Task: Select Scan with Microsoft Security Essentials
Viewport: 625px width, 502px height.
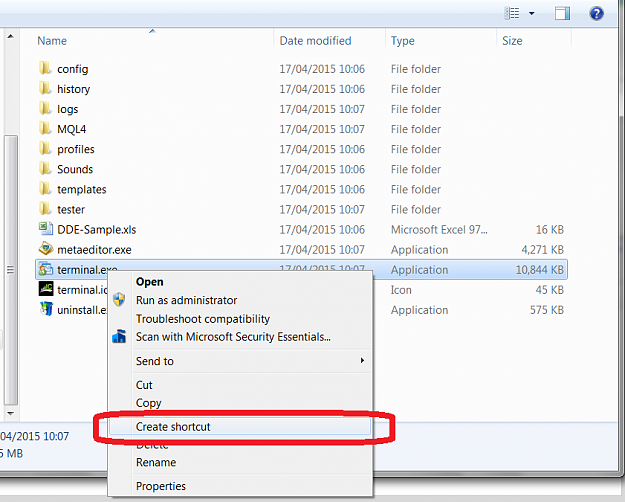Action: click(233, 337)
